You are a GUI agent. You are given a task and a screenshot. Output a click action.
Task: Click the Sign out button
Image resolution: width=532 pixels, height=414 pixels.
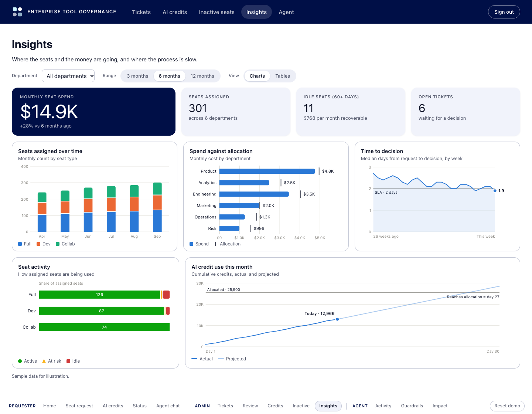tap(504, 12)
